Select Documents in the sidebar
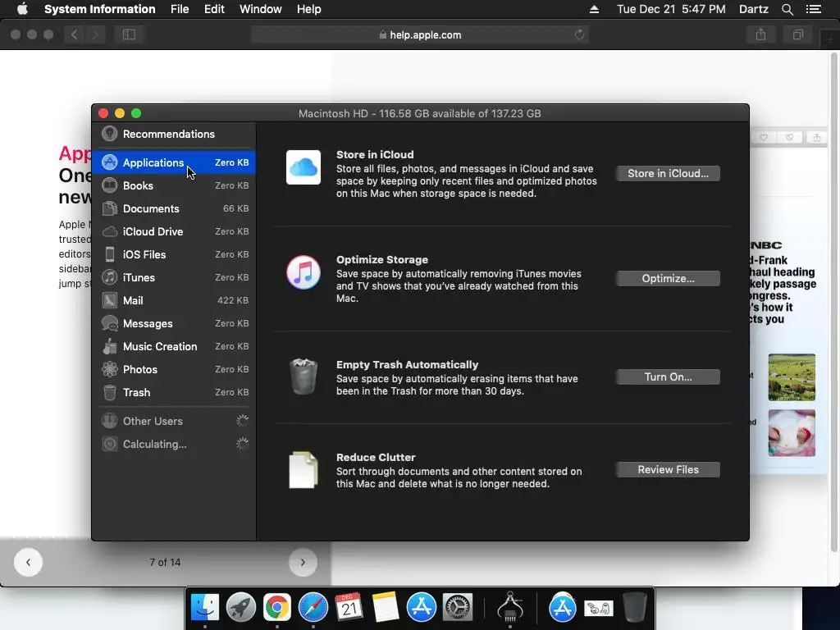This screenshot has height=630, width=840. click(174, 208)
